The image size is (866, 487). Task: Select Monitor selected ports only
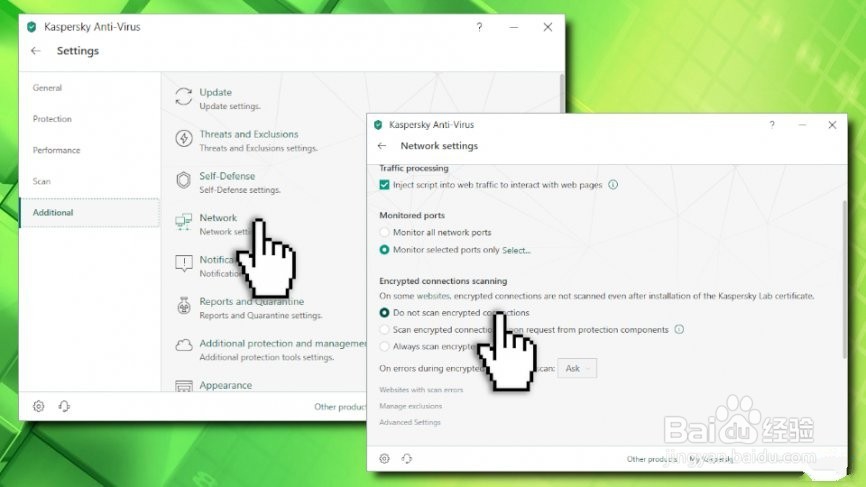click(x=384, y=250)
